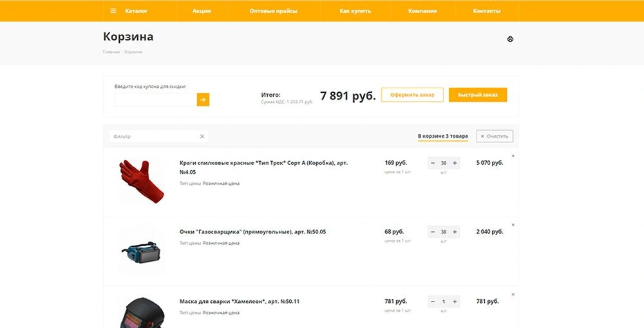The width and height of the screenshot is (644, 328).
Task: Remove Хамелеон welding mask from cart
Action: (x=513, y=294)
